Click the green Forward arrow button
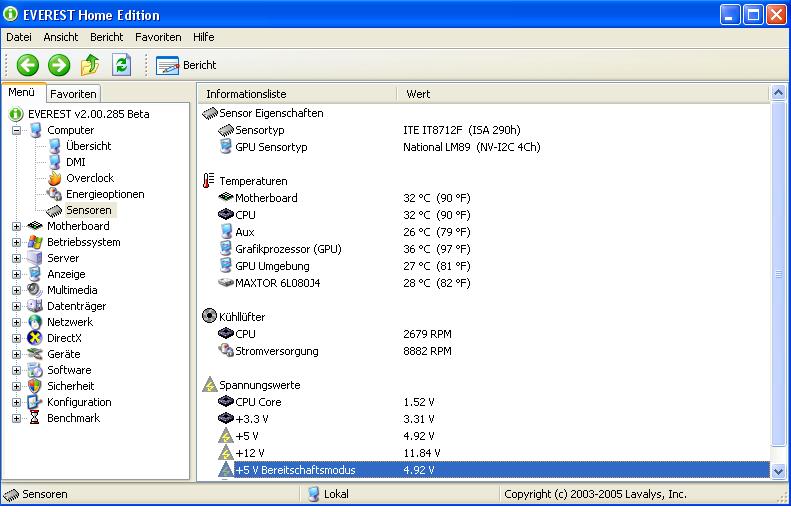 (59, 65)
